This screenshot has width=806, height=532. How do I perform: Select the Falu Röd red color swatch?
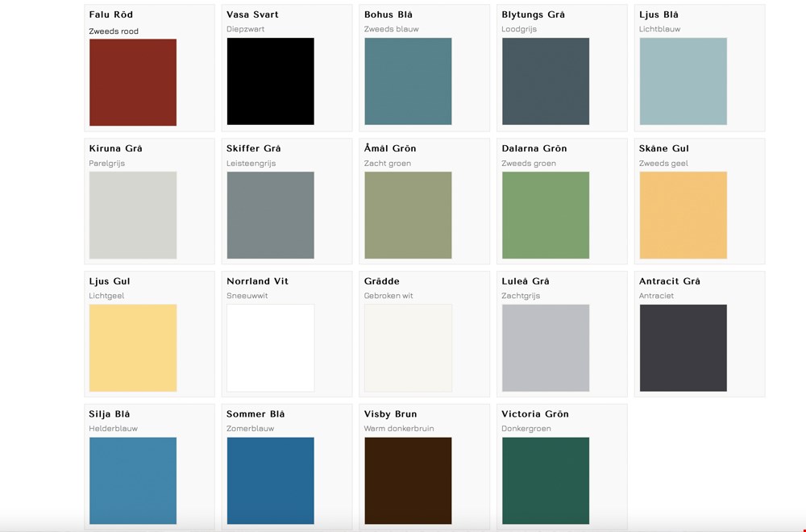pos(133,82)
